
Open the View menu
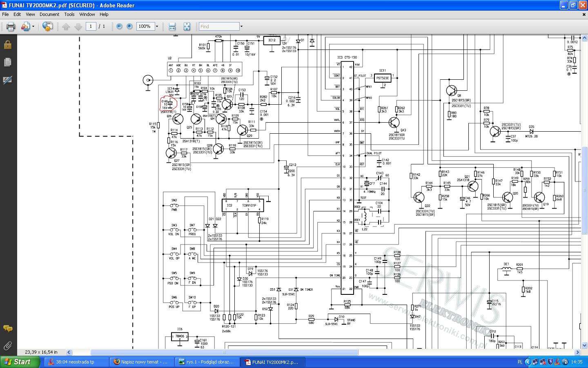pos(30,14)
